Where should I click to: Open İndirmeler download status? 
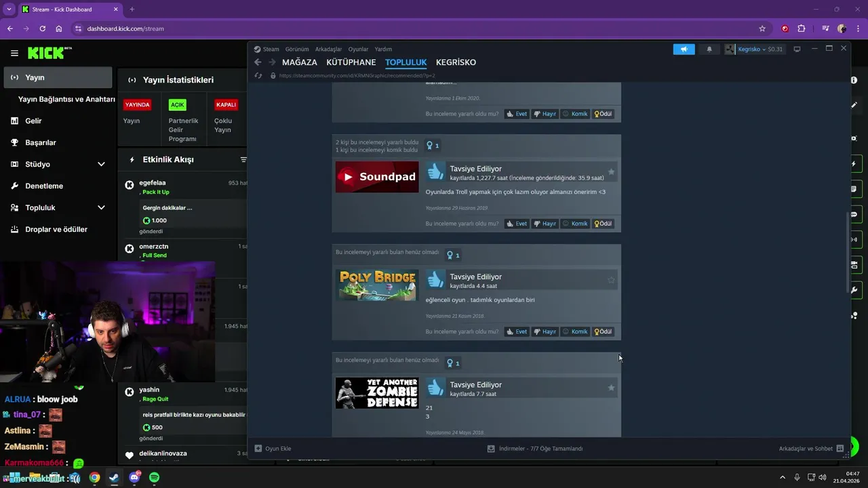(x=535, y=449)
